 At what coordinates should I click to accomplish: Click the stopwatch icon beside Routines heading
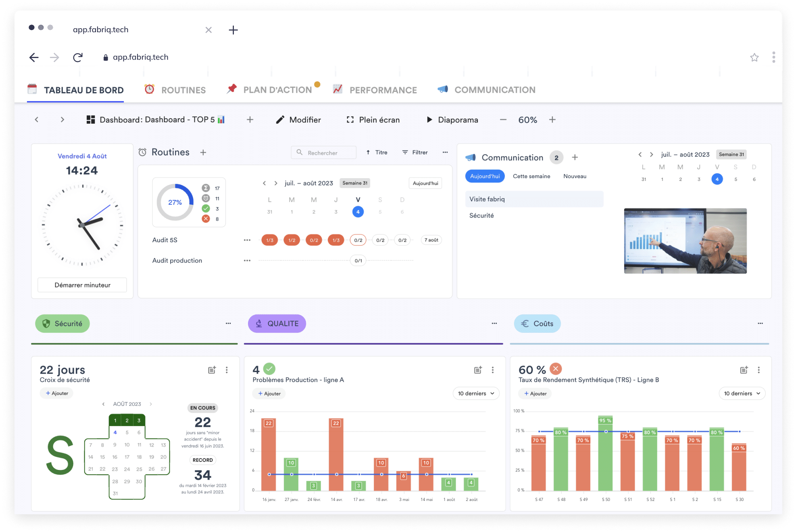coord(142,152)
